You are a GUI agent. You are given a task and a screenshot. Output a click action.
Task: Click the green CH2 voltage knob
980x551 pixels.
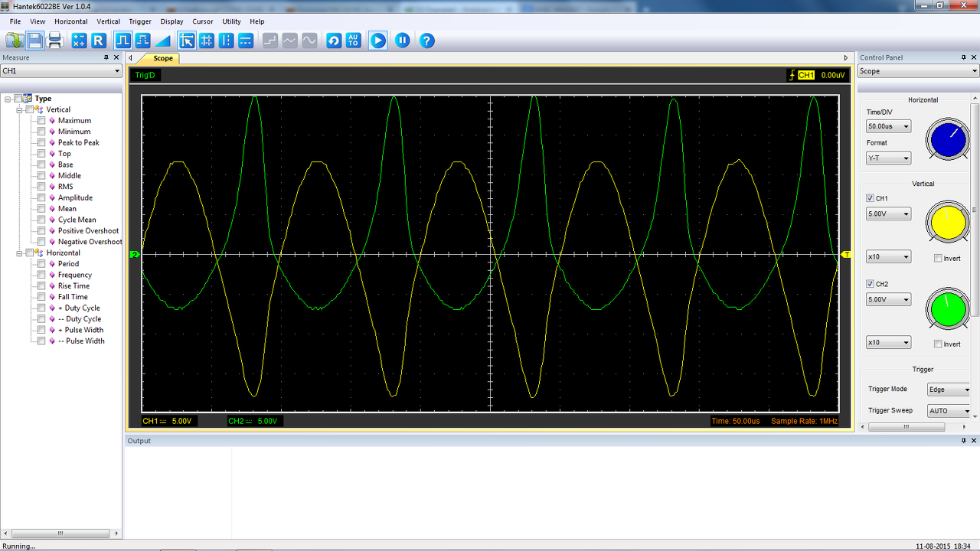tap(948, 308)
